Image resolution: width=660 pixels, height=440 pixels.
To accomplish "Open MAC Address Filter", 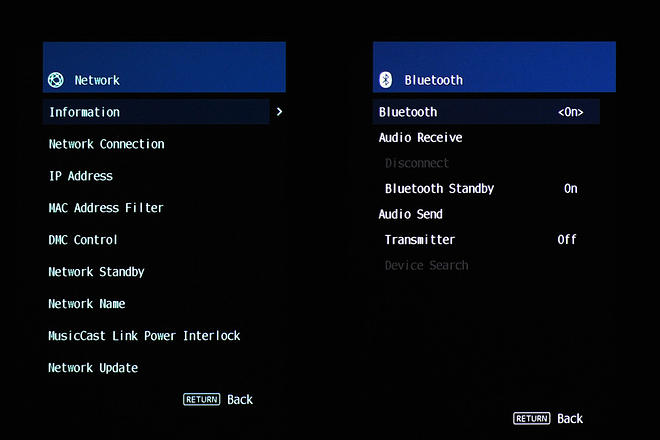I will click(106, 208).
